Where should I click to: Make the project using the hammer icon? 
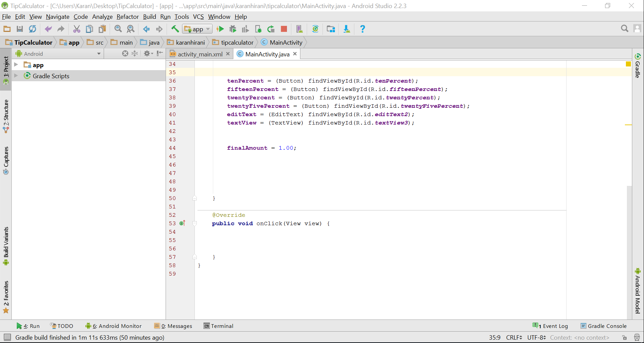coord(175,29)
